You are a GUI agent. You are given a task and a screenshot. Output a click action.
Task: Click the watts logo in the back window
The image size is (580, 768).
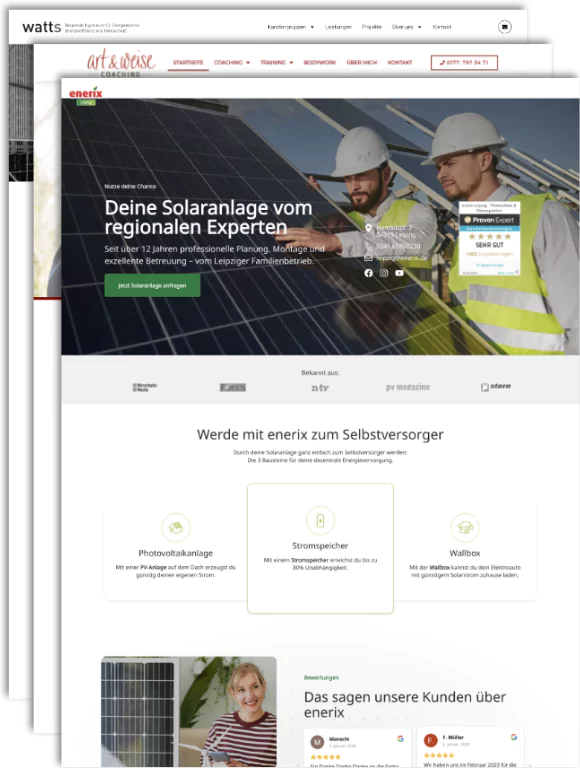pos(42,27)
